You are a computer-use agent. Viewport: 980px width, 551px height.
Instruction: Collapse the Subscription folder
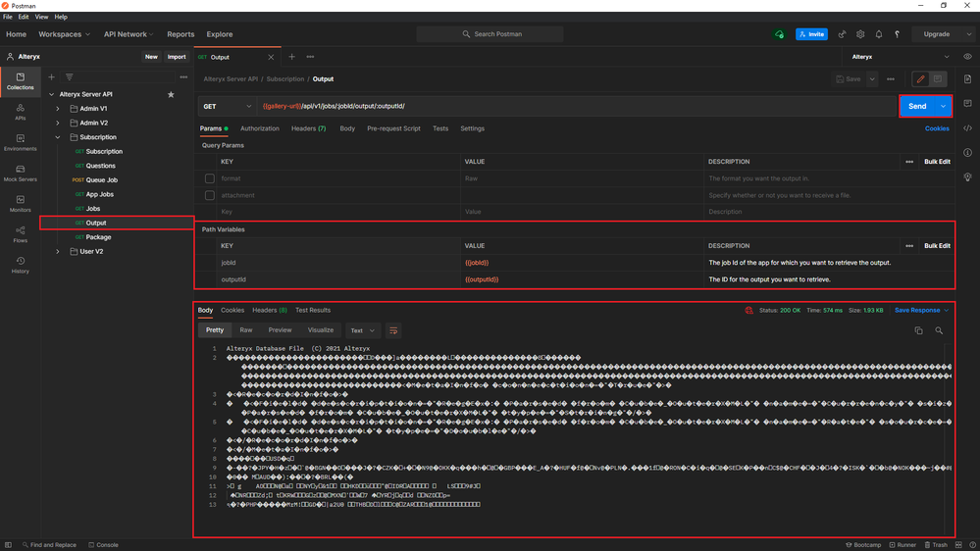tap(58, 137)
